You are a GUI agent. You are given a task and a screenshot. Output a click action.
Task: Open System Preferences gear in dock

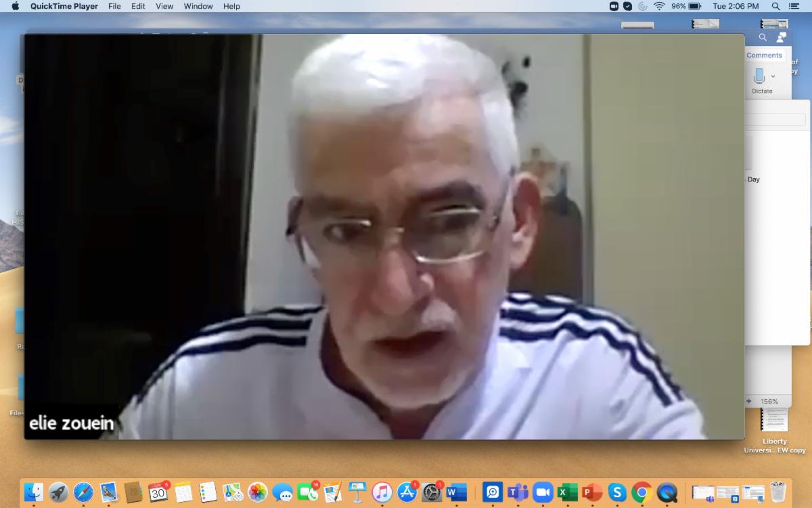(432, 492)
